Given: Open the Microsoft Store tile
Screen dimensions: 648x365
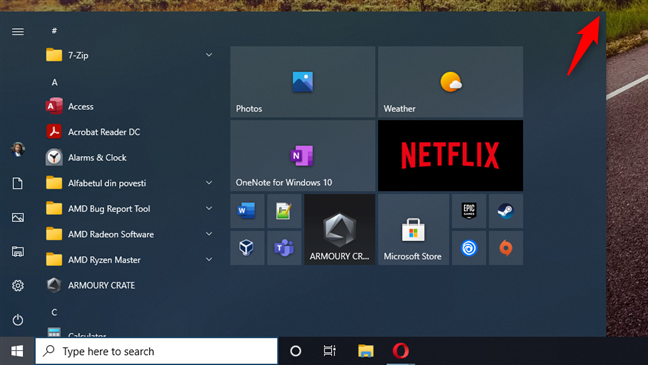Looking at the screenshot, I should tap(413, 229).
